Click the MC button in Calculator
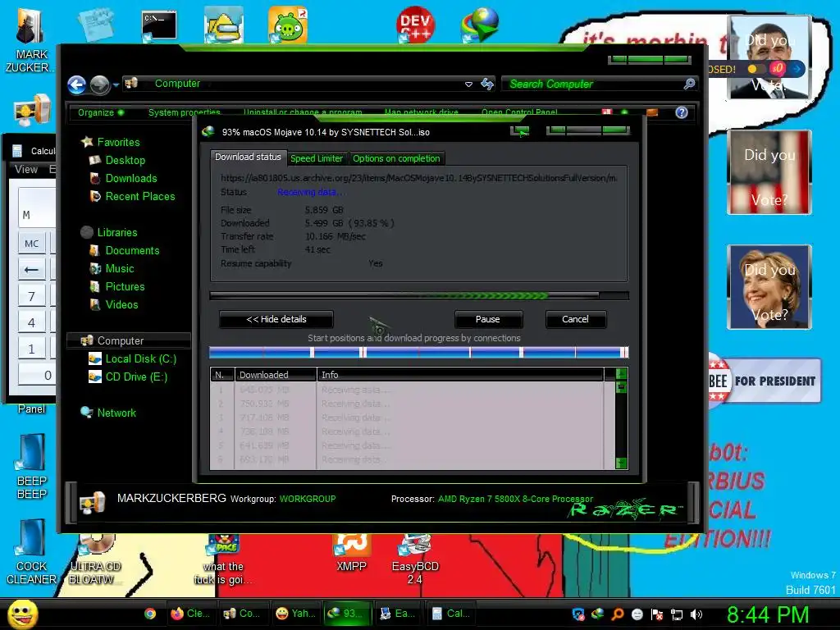The width and height of the screenshot is (840, 630). pyautogui.click(x=32, y=243)
